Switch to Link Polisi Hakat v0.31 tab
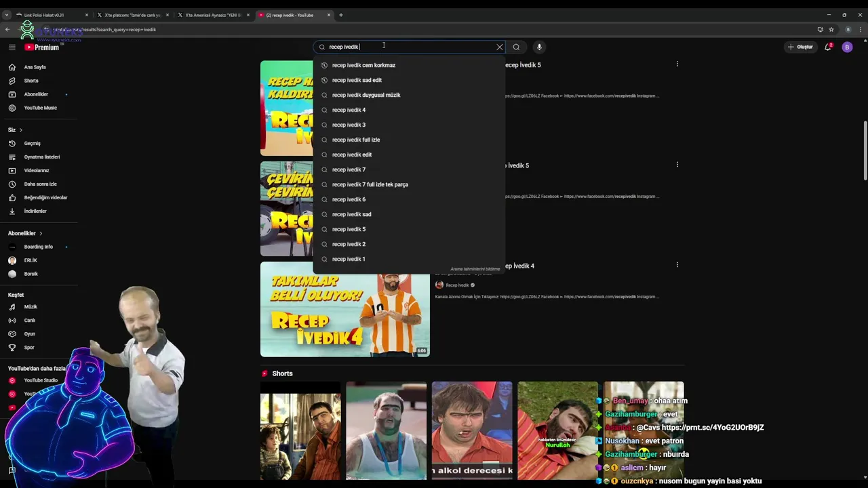Screen dimensions: 868x488 (x=51, y=15)
